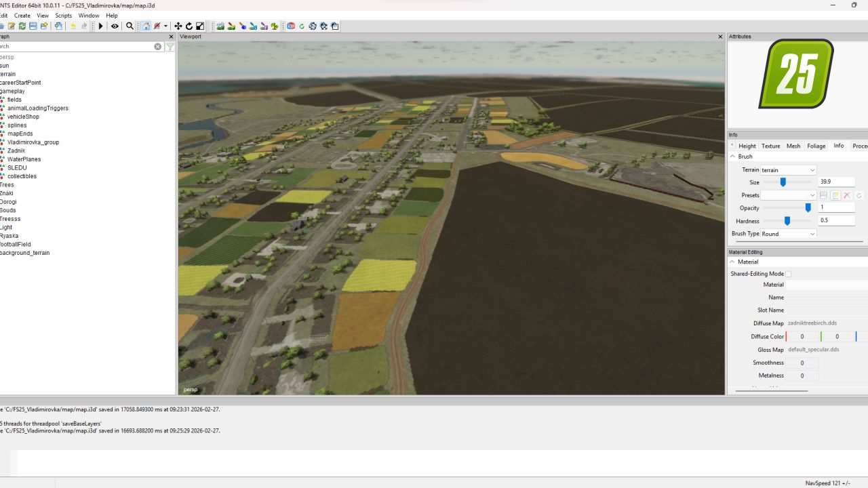868x488 pixels.
Task: Click the Hardness slider handle
Action: [x=787, y=221]
